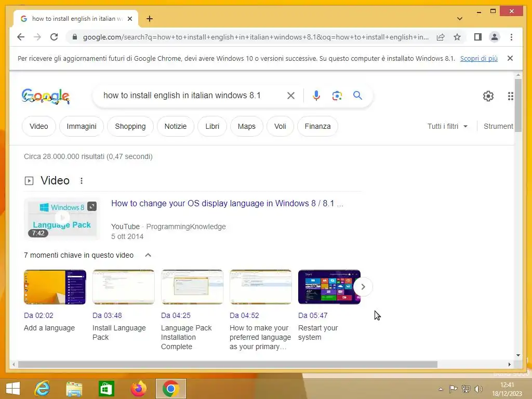532x399 pixels.
Task: Submit search with magnifying glass
Action: click(357, 96)
